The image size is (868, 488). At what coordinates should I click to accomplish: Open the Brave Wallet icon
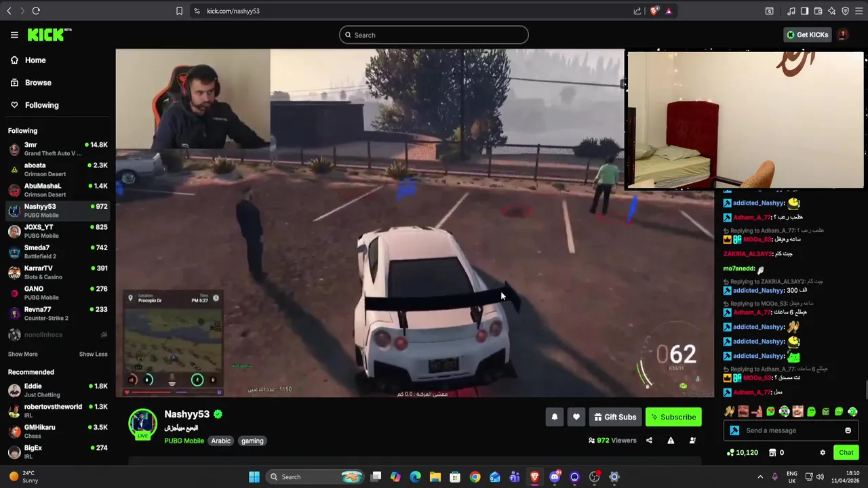[x=818, y=11]
